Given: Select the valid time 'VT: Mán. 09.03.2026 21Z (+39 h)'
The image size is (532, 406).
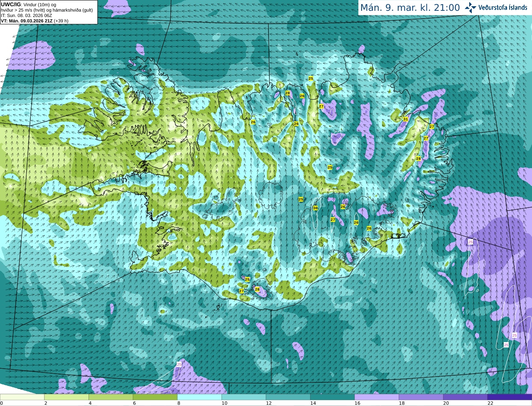Looking at the screenshot, I should click(34, 21).
